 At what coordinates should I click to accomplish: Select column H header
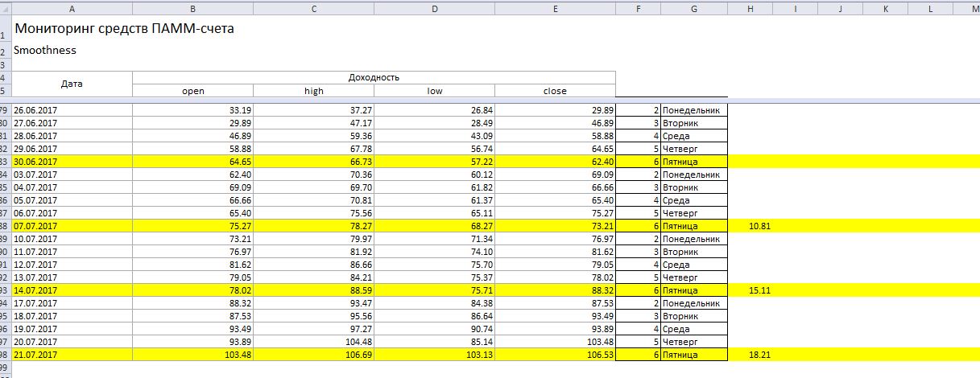point(750,7)
